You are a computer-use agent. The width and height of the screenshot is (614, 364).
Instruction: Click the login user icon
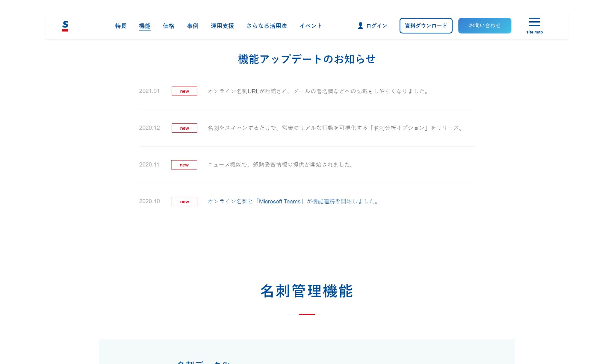tap(360, 25)
